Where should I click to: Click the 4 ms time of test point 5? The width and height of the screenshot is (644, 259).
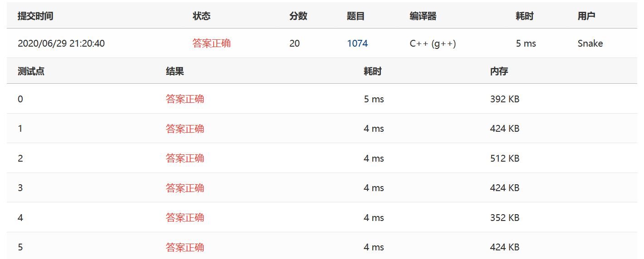374,247
